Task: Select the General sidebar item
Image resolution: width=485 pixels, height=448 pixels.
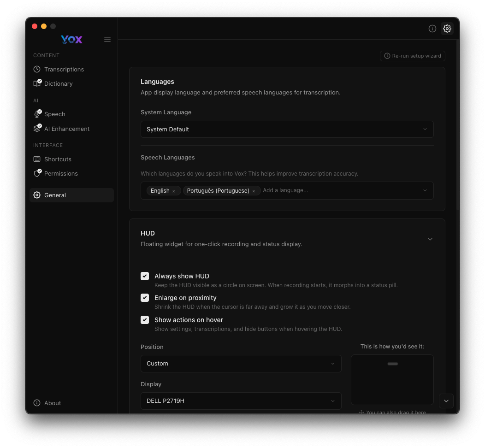Action: tap(55, 195)
